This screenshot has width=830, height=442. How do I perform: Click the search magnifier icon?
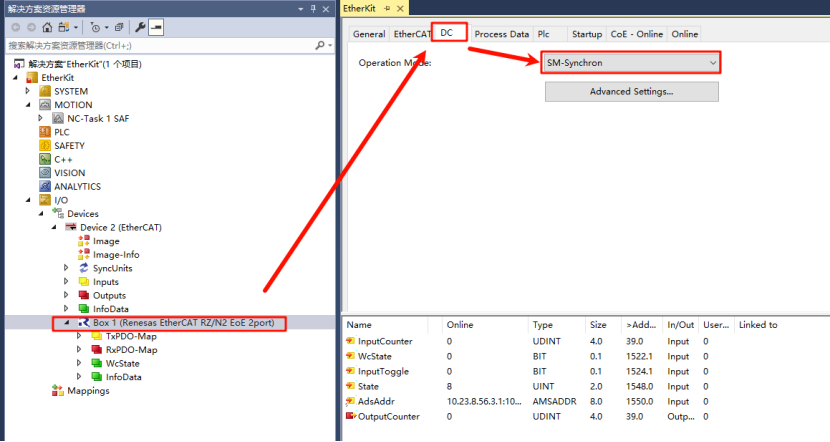click(x=320, y=46)
